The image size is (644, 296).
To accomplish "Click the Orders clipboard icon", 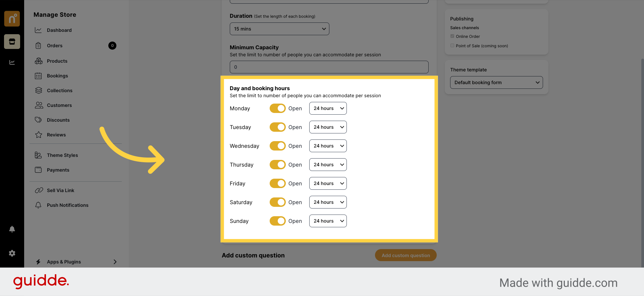I will (38, 46).
